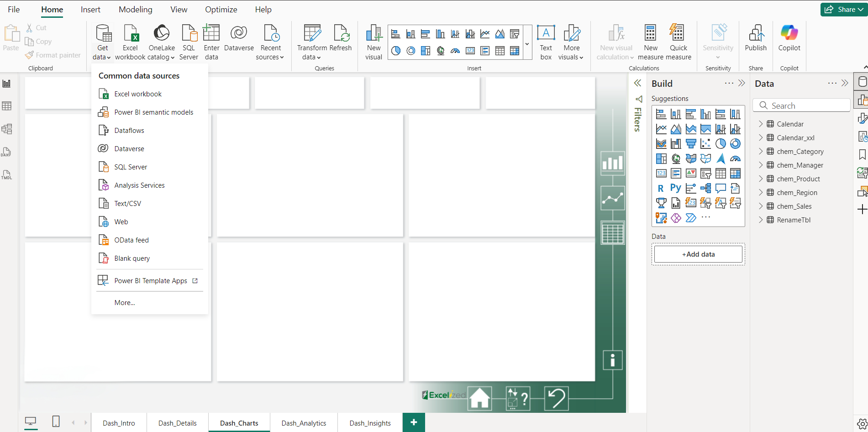This screenshot has height=432, width=868.
Task: Click the Home navigation button on canvas
Action: (x=480, y=399)
